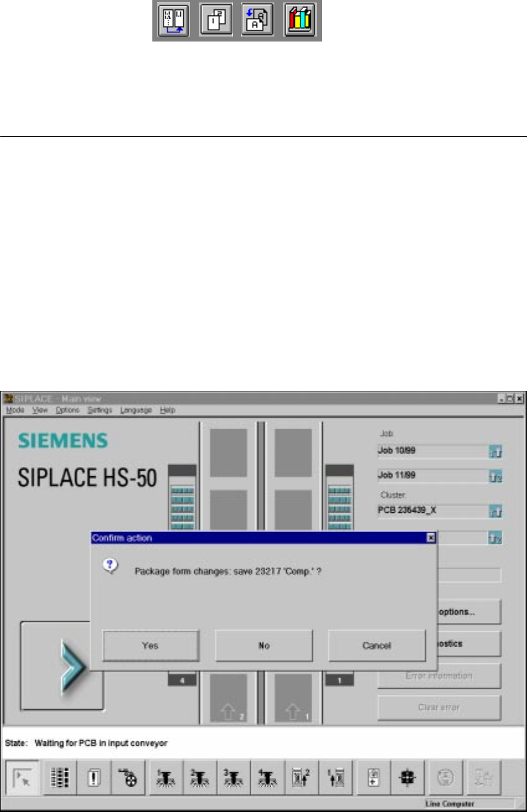Screen dimensions: 527x812
Task: Open the Language menu
Action: coord(136,410)
